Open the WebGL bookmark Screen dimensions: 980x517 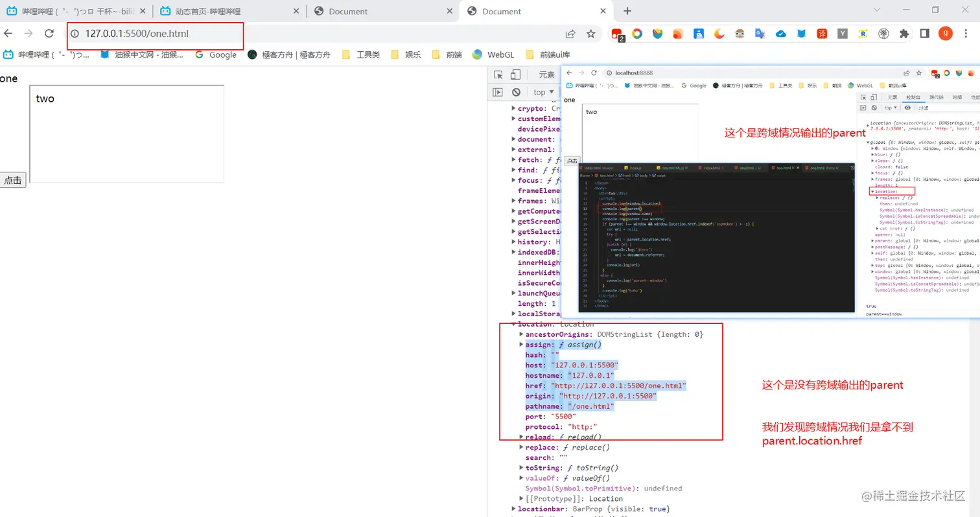(494, 54)
